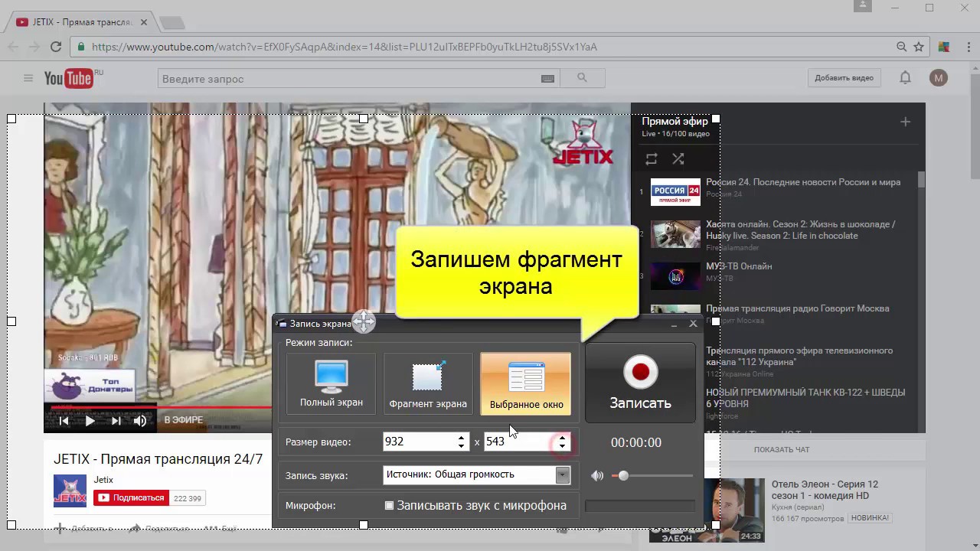This screenshot has height=551, width=980.
Task: Select the JETIX browser tab
Action: (x=80, y=22)
